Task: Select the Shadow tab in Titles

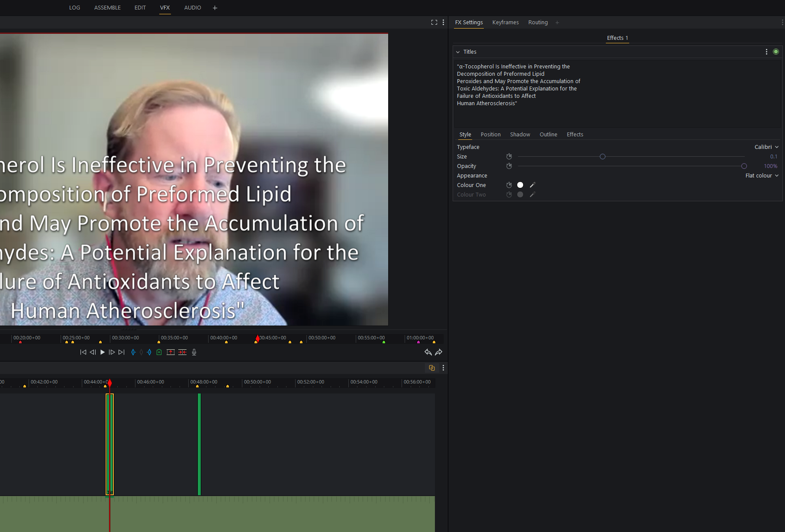Action: point(520,135)
